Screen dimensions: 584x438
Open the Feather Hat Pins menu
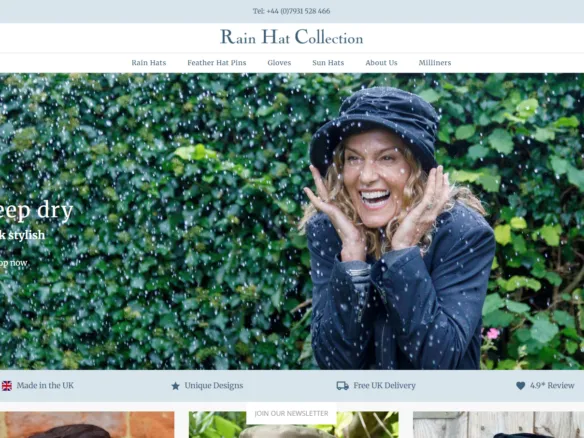coord(217,63)
